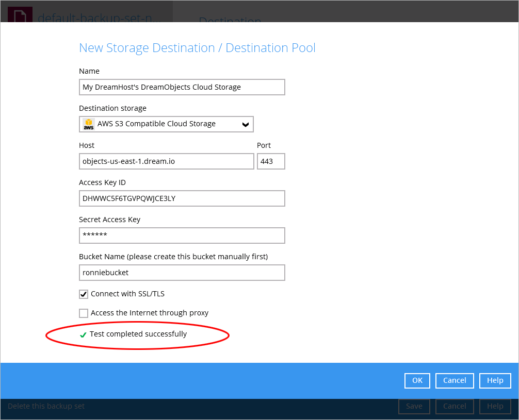Click the 'Port' label
519x420 pixels.
(264, 145)
